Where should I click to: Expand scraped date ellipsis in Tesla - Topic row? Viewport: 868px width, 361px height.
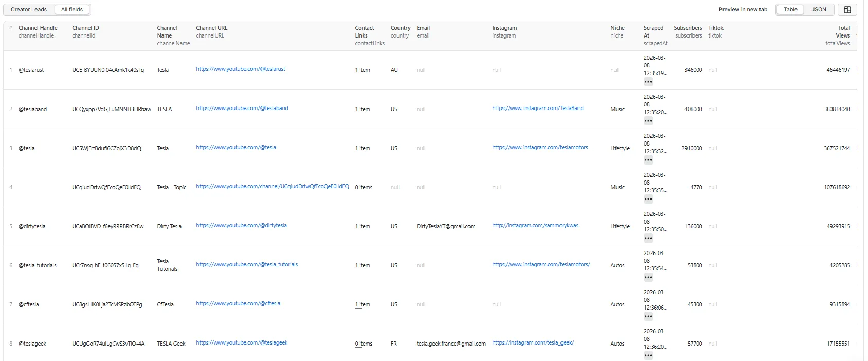click(648, 199)
